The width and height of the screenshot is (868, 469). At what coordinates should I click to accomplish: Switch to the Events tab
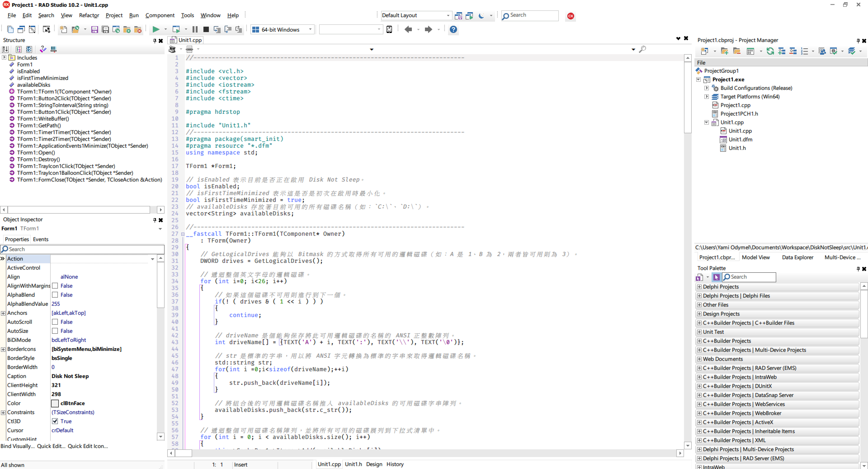pos(40,239)
